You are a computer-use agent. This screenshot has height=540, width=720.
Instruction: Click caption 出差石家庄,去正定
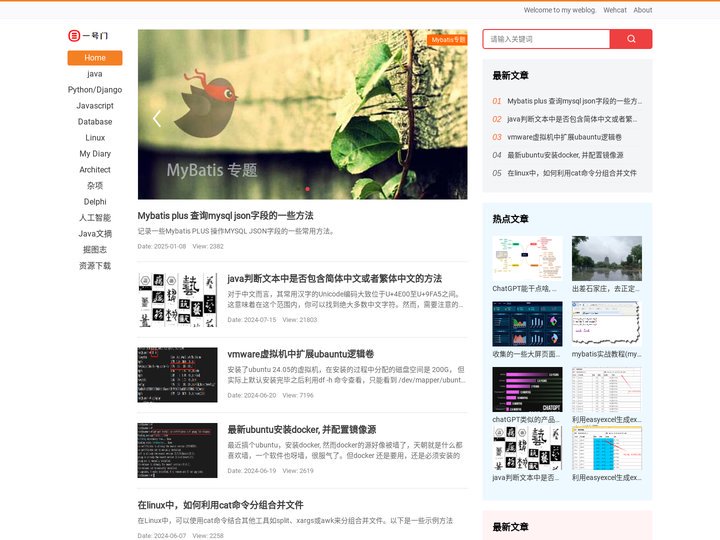pyautogui.click(x=605, y=289)
